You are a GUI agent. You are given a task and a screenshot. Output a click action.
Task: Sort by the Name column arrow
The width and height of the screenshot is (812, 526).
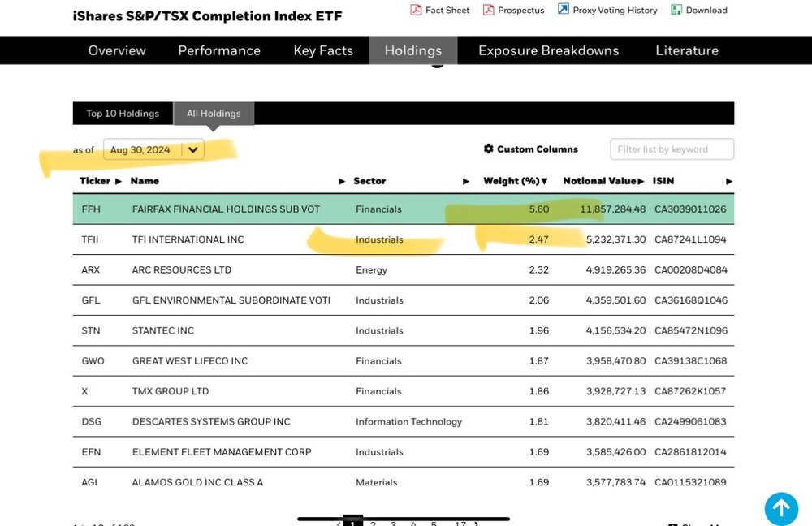342,181
